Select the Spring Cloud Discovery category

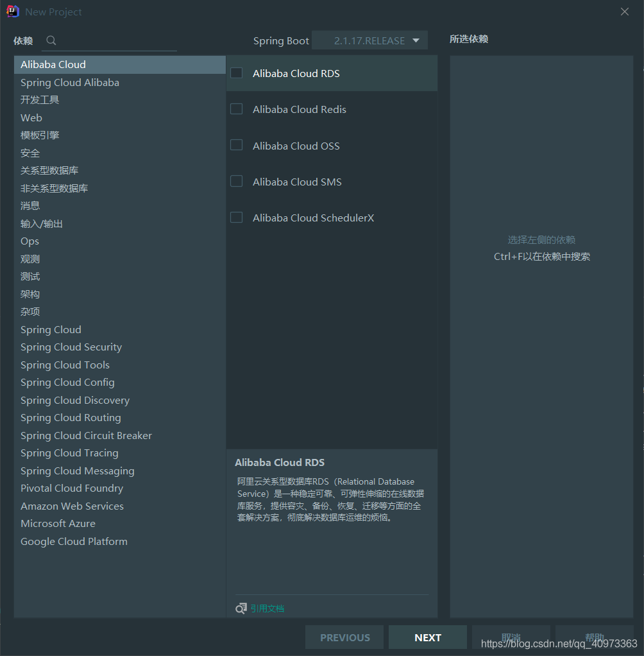pos(75,400)
